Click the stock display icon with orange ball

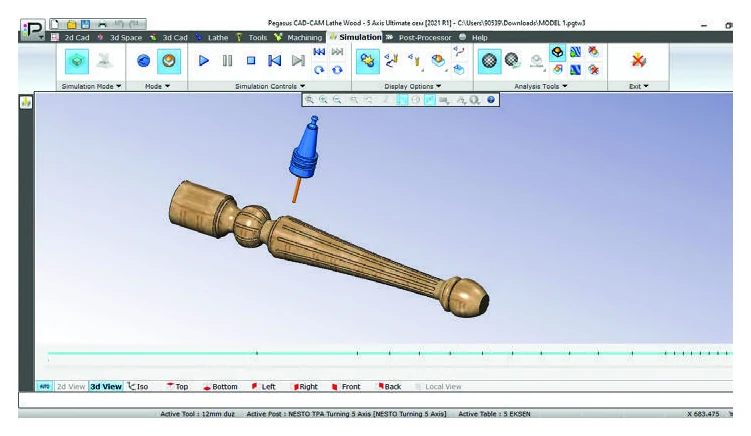coord(438,61)
